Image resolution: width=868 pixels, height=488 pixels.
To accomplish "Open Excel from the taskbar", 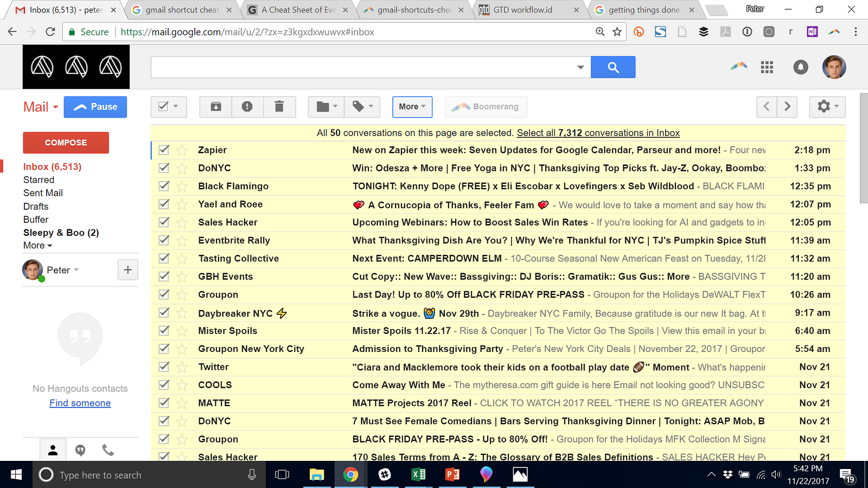I will (418, 475).
